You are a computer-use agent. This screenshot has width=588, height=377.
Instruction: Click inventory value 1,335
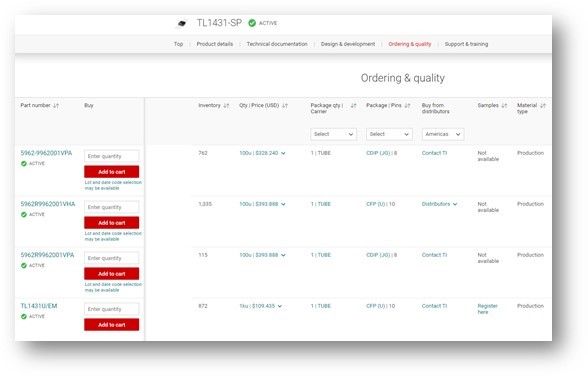tap(205, 204)
